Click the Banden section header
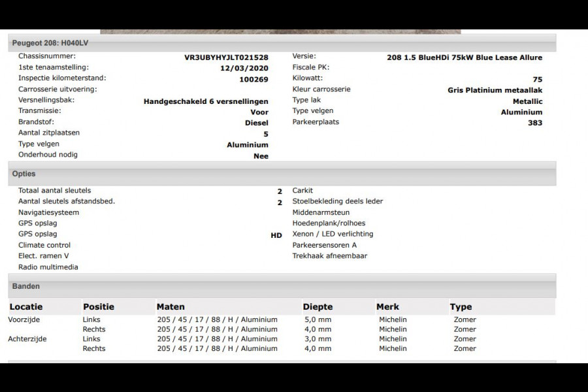This screenshot has width=588, height=392. tap(25, 286)
